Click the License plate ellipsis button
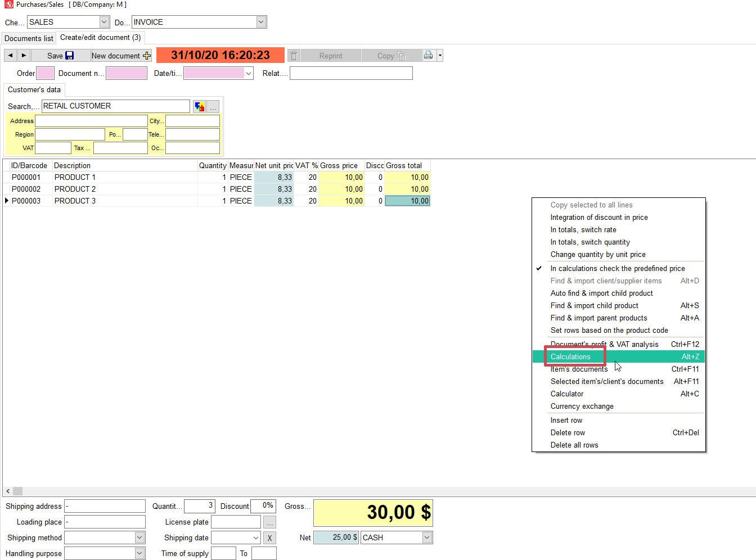The height and width of the screenshot is (560, 756). [x=269, y=522]
